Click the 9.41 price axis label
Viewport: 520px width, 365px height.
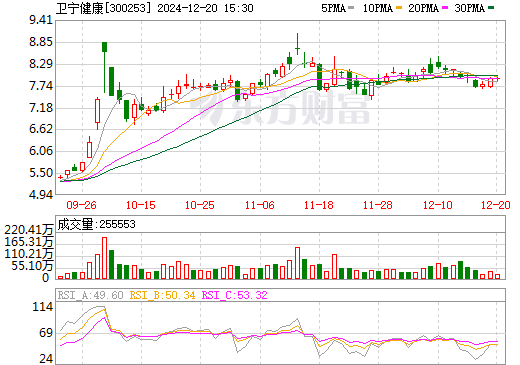pos(41,20)
